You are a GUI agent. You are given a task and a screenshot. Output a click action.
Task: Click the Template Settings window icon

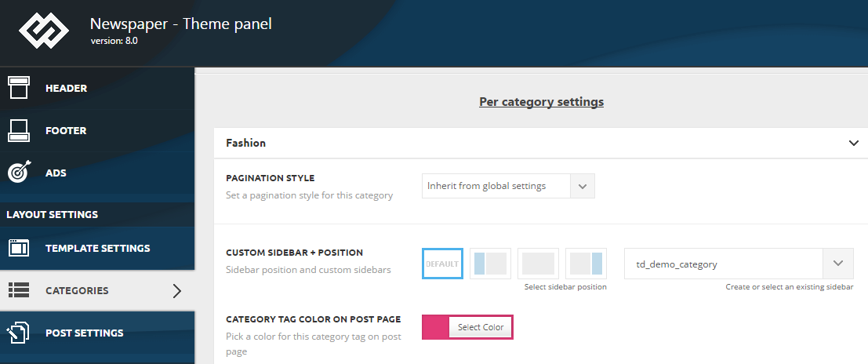tap(19, 248)
